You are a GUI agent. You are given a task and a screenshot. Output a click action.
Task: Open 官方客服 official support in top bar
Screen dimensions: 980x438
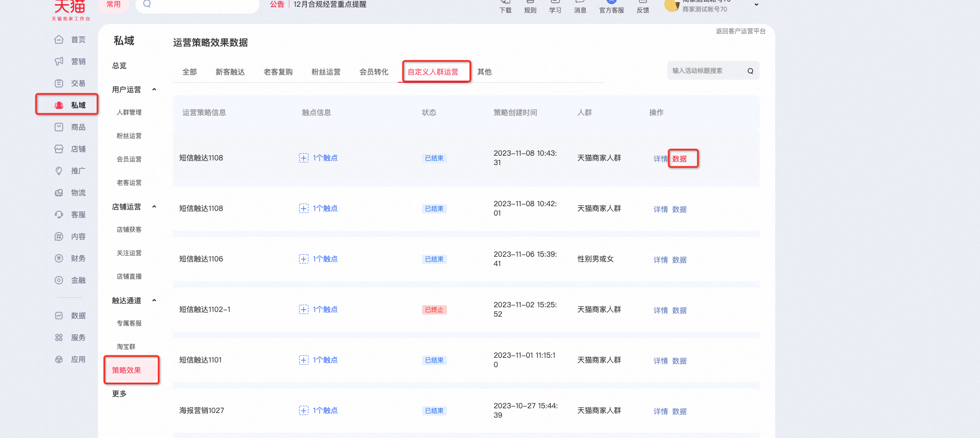pyautogui.click(x=612, y=6)
